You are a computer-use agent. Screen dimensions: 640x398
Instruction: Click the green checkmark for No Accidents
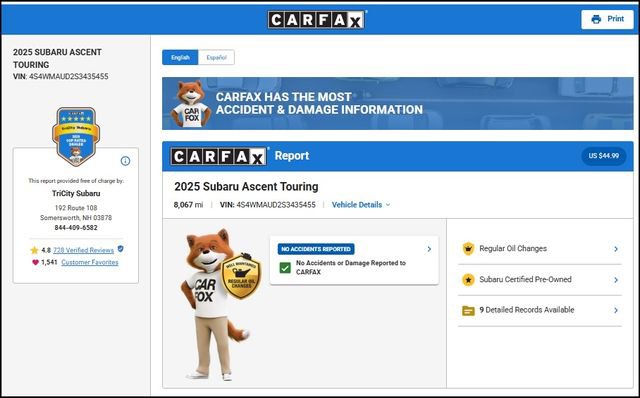(285, 268)
